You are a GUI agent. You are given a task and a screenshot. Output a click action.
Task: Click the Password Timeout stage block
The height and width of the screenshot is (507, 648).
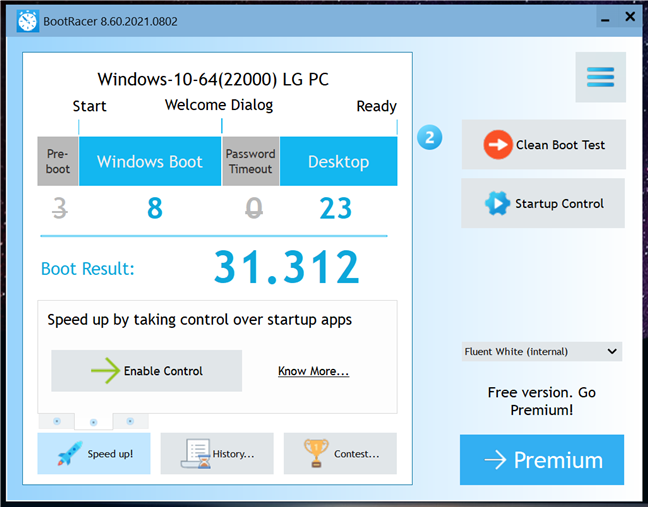click(x=250, y=161)
